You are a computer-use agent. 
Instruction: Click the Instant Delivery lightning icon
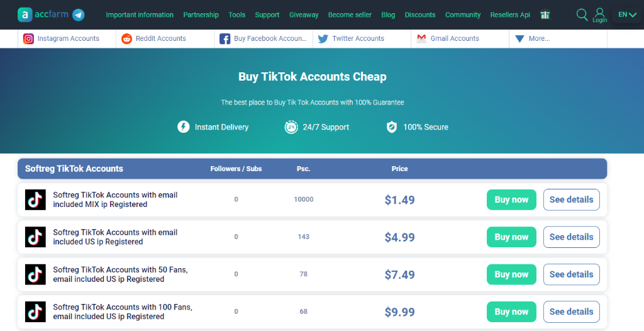(x=183, y=126)
